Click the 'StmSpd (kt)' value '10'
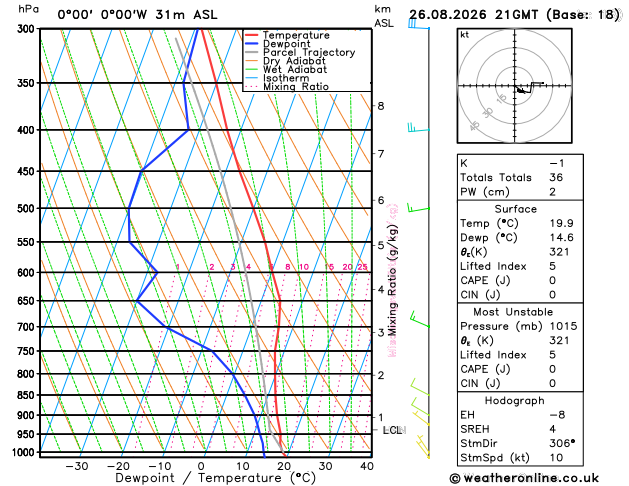The height and width of the screenshot is (486, 629). click(x=556, y=458)
